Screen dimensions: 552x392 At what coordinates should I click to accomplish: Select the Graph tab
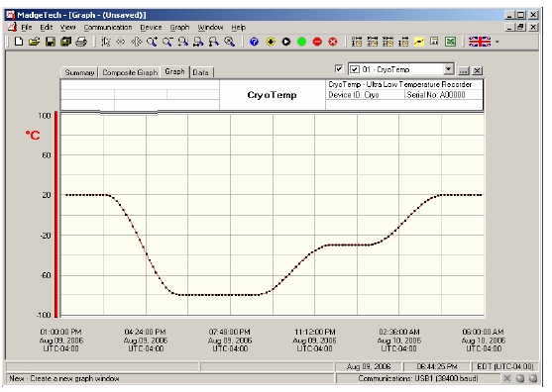pos(175,71)
